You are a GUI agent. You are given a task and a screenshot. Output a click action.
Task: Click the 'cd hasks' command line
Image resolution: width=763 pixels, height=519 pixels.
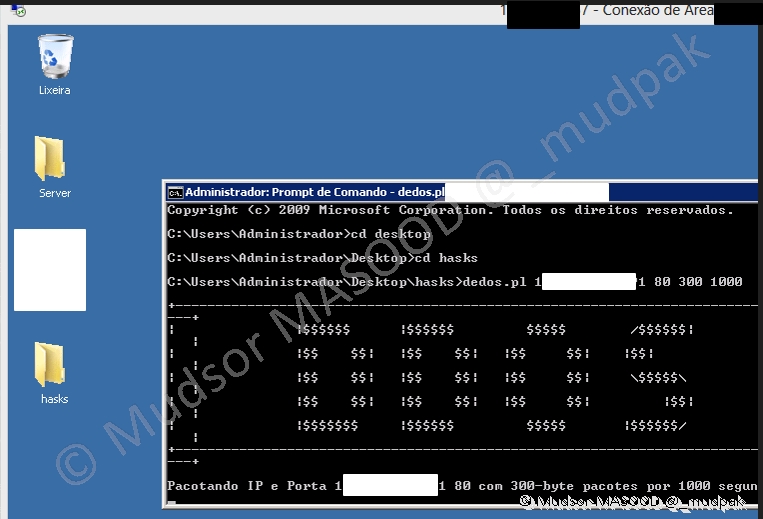tap(322, 258)
